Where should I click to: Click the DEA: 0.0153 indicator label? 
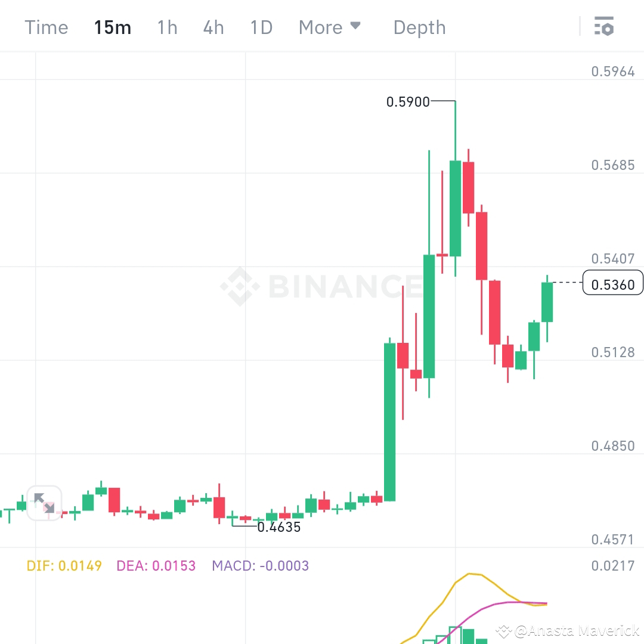[156, 565]
